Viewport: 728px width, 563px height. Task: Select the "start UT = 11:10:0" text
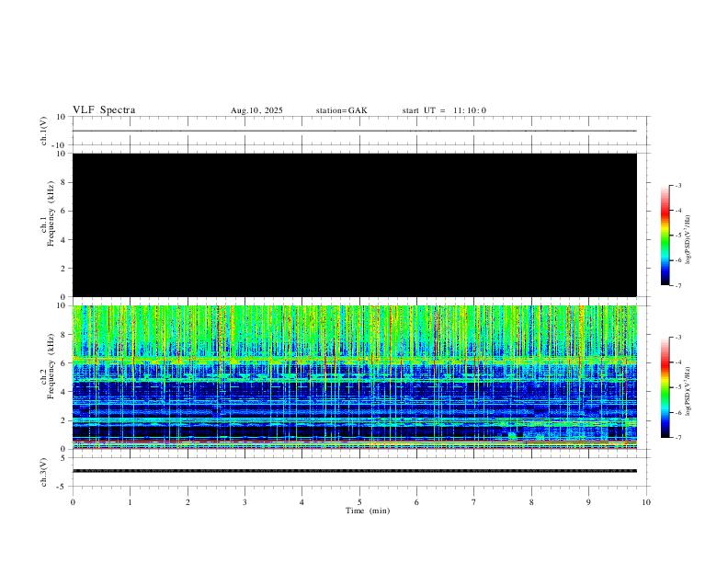point(444,110)
